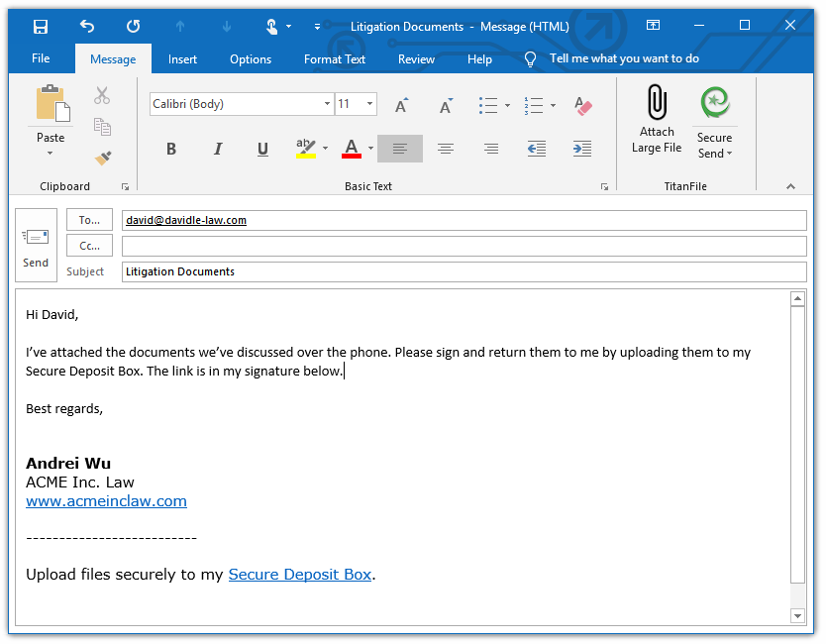Undo the last action
The width and height of the screenshot is (826, 644).
87,26
